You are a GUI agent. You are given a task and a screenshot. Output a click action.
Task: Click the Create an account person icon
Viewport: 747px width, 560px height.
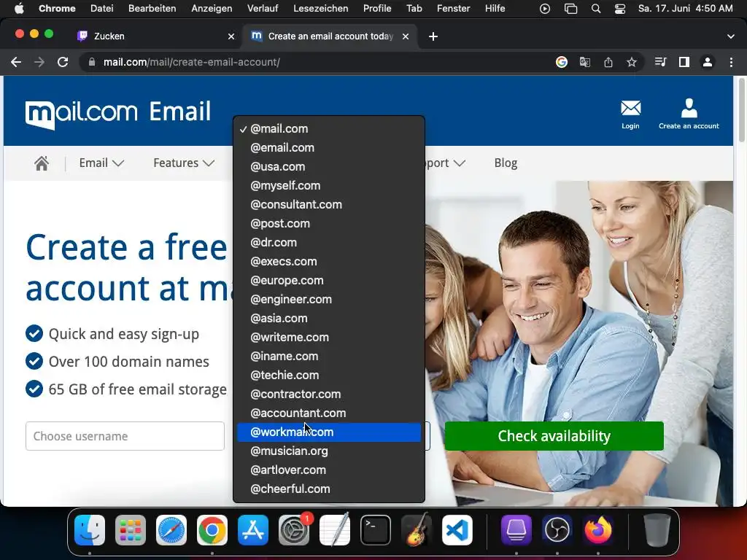689,108
